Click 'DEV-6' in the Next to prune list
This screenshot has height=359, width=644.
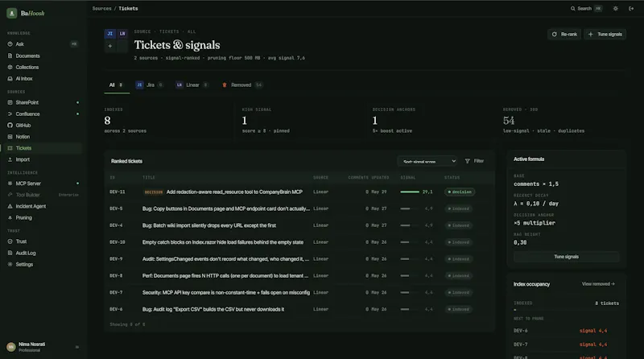520,331
